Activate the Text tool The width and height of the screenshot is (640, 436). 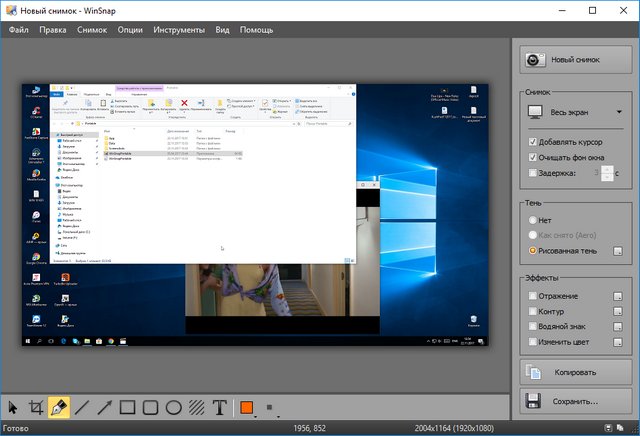tap(219, 408)
